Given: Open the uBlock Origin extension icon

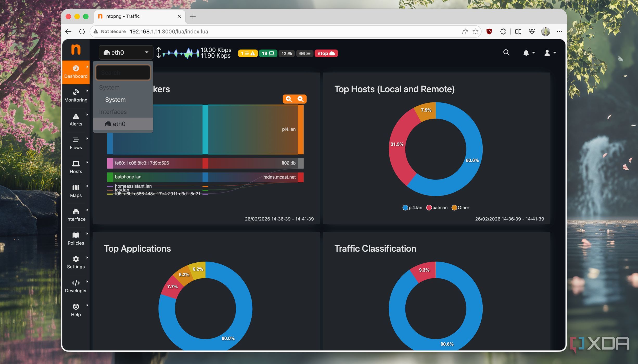Looking at the screenshot, I should click(489, 31).
